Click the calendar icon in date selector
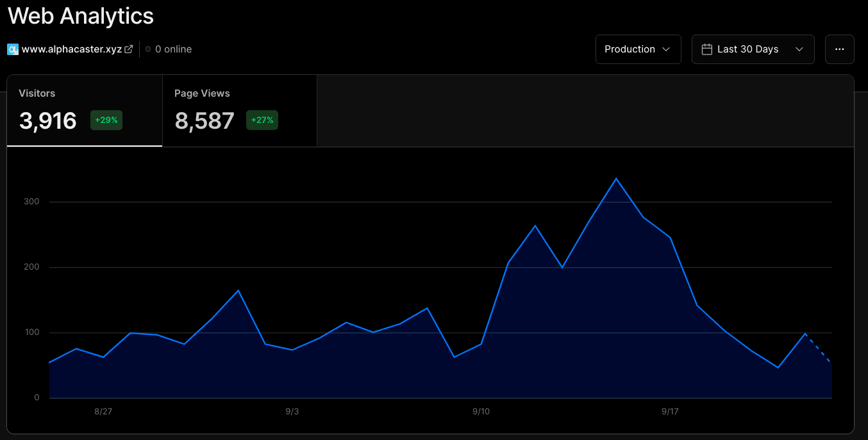Screen dimensions: 868x440 tap(707, 49)
